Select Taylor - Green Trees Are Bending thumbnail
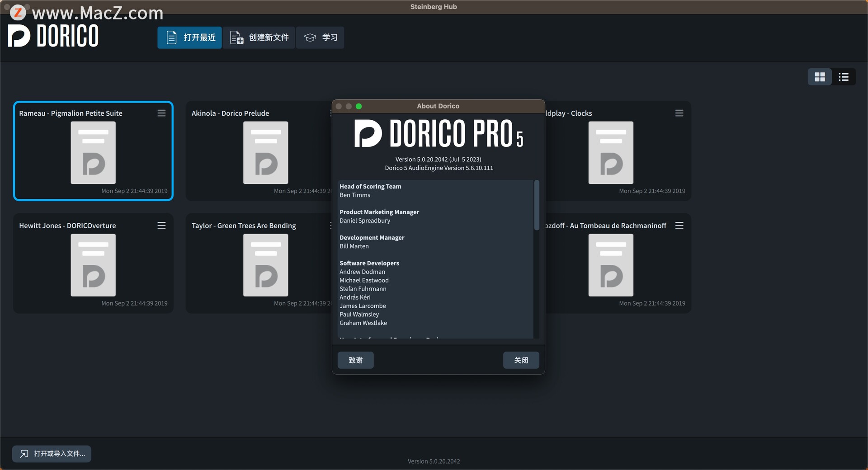Image resolution: width=868 pixels, height=470 pixels. coord(266,265)
